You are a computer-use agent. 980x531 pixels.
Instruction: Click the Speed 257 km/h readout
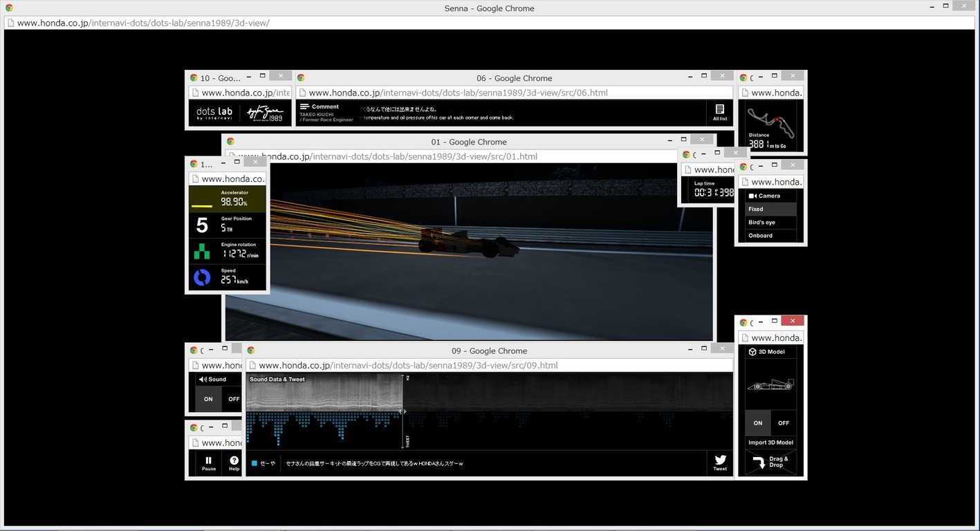click(x=234, y=280)
